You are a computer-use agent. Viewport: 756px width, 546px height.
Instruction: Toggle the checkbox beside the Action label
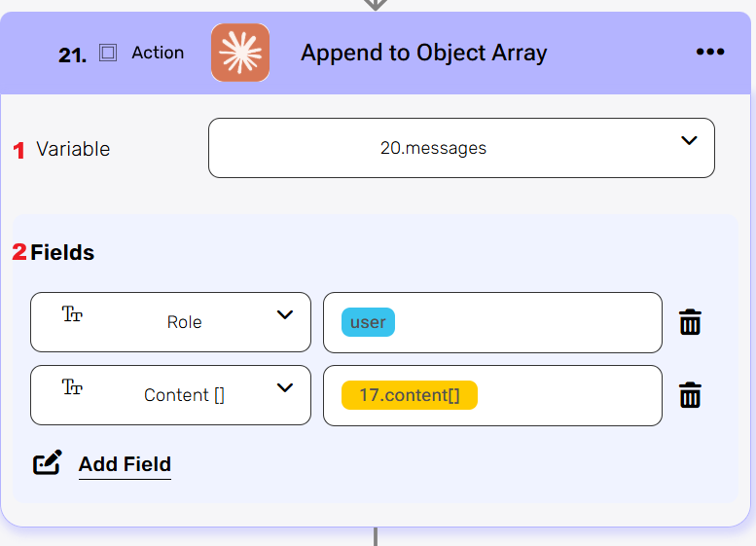(108, 54)
